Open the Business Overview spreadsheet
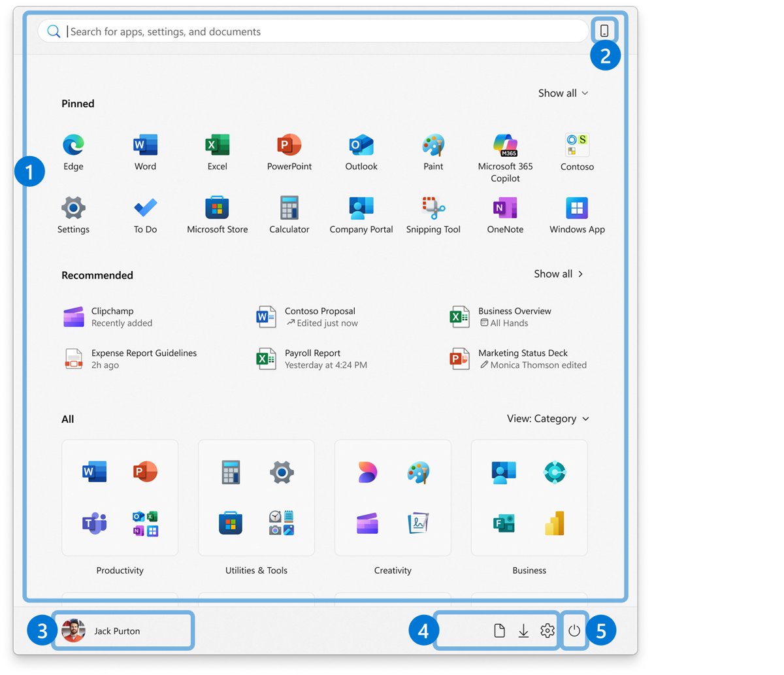 500,317
